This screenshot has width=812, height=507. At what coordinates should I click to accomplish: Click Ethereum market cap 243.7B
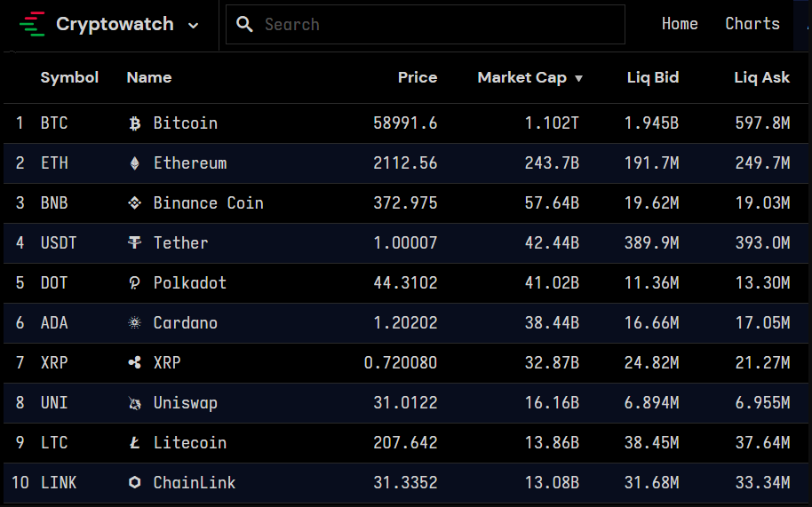[552, 163]
